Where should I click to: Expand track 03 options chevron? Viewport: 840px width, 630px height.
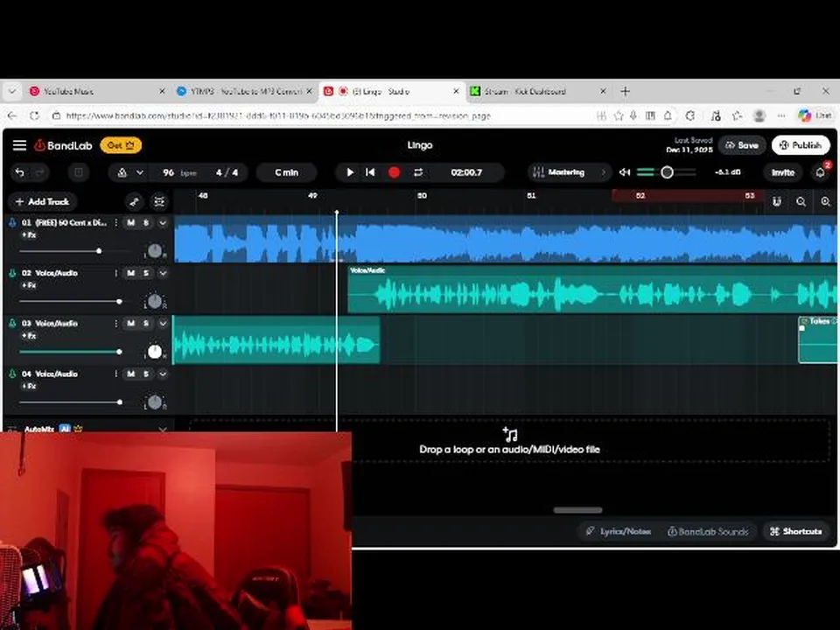coord(163,324)
